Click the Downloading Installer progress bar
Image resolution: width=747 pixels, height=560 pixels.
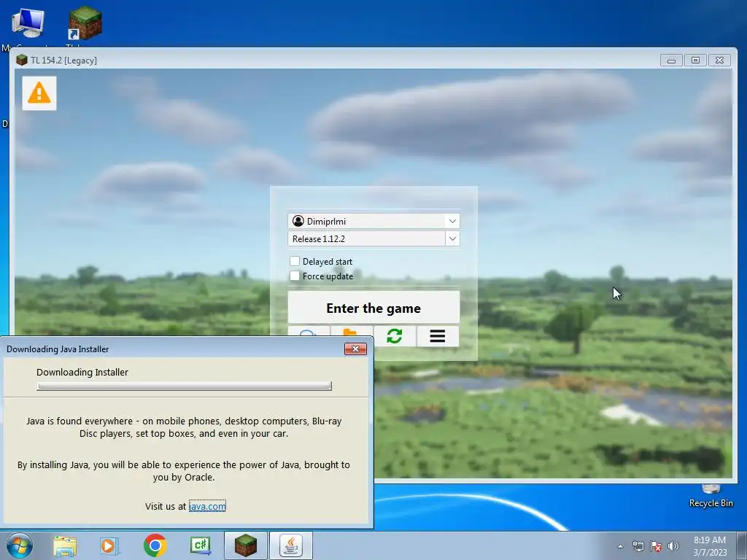click(185, 386)
